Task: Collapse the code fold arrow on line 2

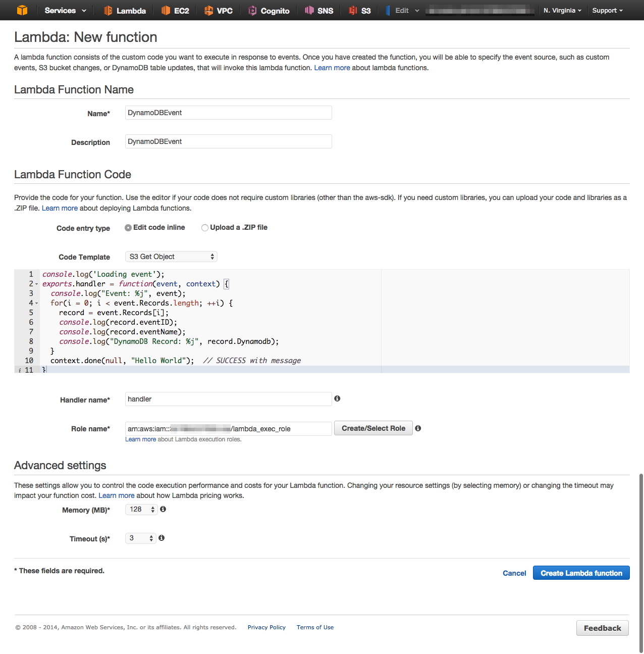Action: coord(37,284)
